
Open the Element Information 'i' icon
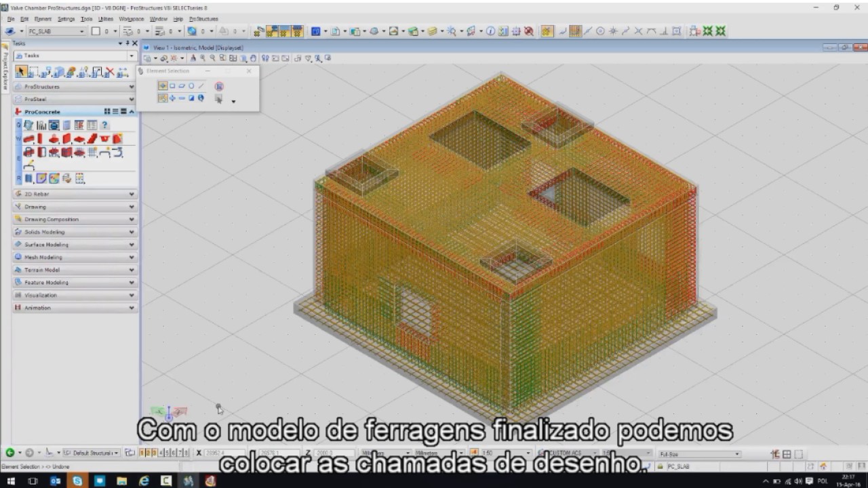[490, 31]
